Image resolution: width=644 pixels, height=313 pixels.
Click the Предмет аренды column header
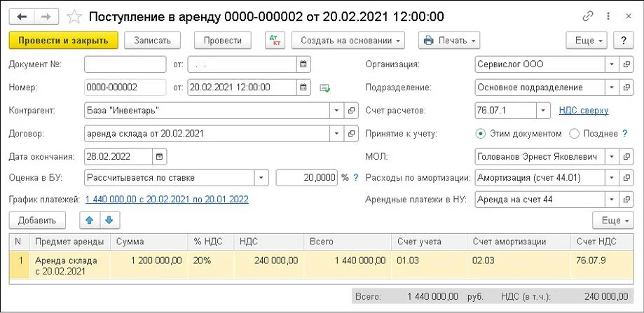tap(70, 242)
